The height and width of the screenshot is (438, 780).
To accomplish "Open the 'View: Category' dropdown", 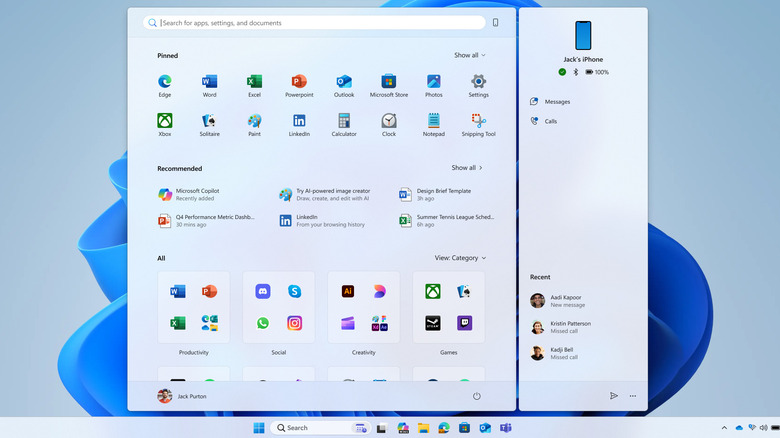I will pyautogui.click(x=460, y=258).
